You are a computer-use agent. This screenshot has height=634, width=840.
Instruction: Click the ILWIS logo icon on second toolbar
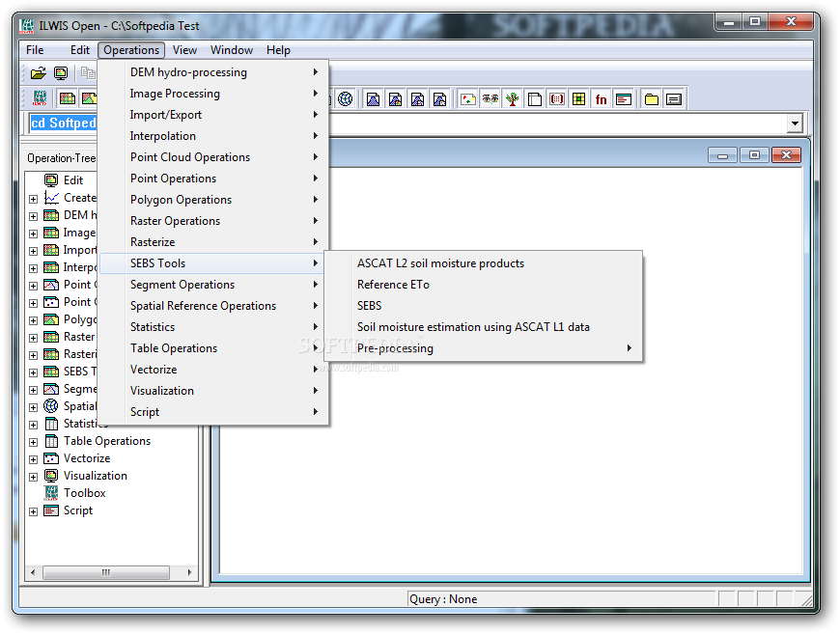(40, 98)
